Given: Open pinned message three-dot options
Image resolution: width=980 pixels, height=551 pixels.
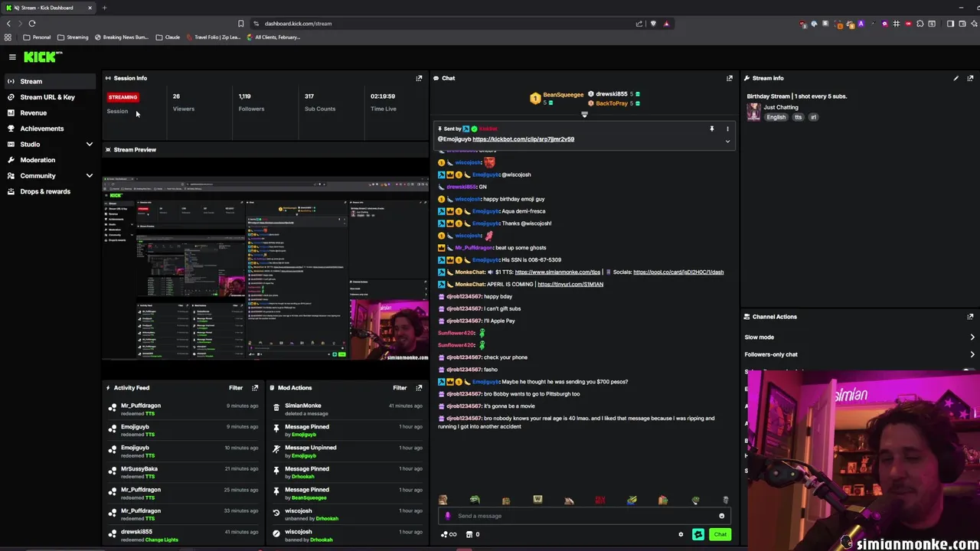Looking at the screenshot, I should [727, 129].
